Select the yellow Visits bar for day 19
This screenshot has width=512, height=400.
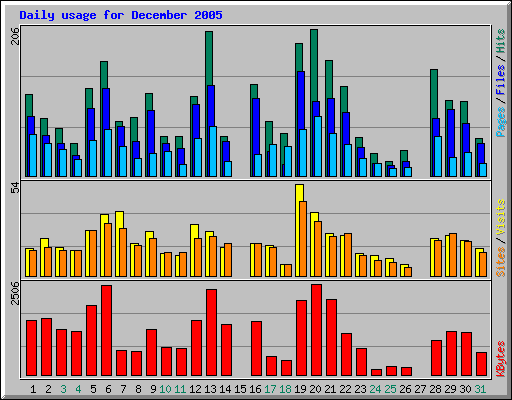pyautogui.click(x=299, y=193)
